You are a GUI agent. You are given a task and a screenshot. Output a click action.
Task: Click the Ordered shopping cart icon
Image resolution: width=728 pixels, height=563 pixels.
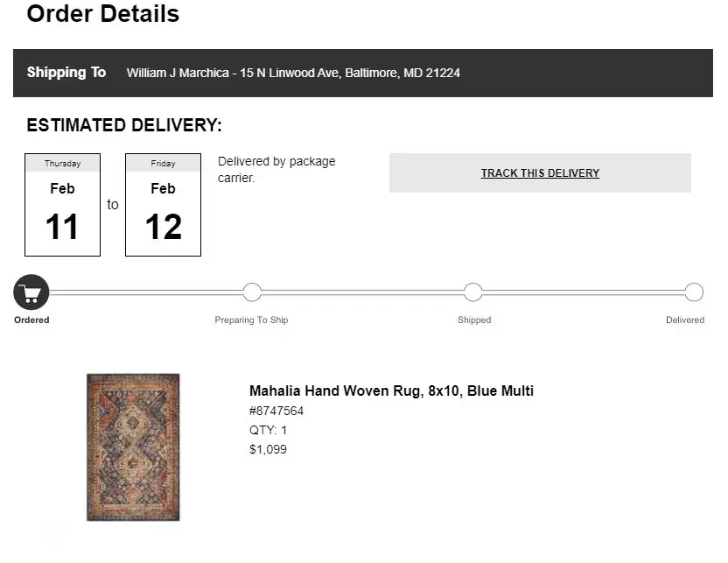31,292
